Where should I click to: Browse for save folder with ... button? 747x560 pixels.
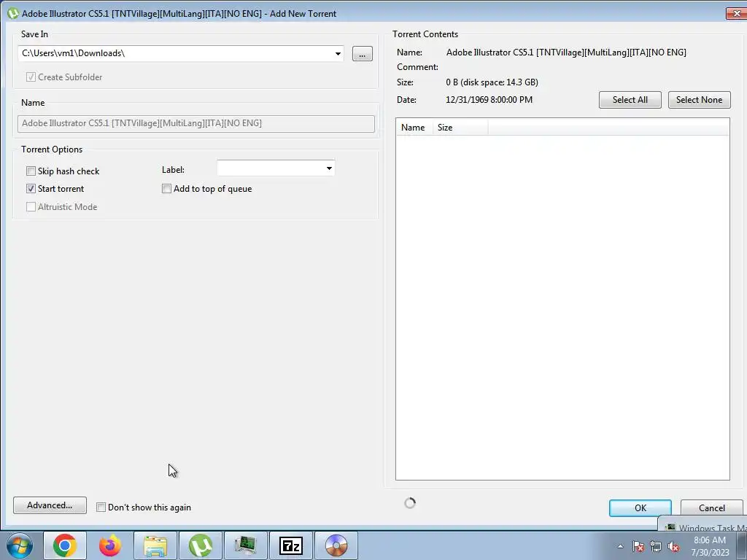coord(363,54)
